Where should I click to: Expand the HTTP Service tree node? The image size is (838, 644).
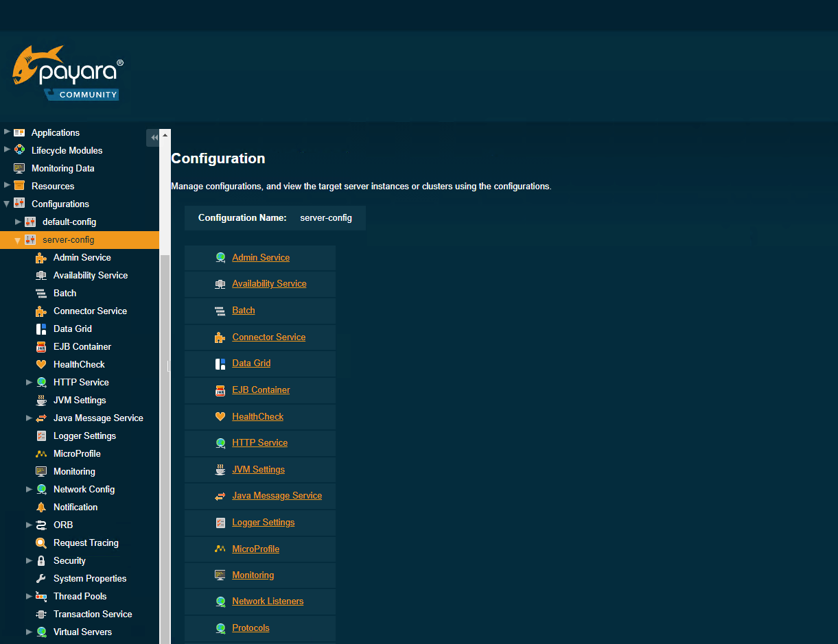coord(29,382)
